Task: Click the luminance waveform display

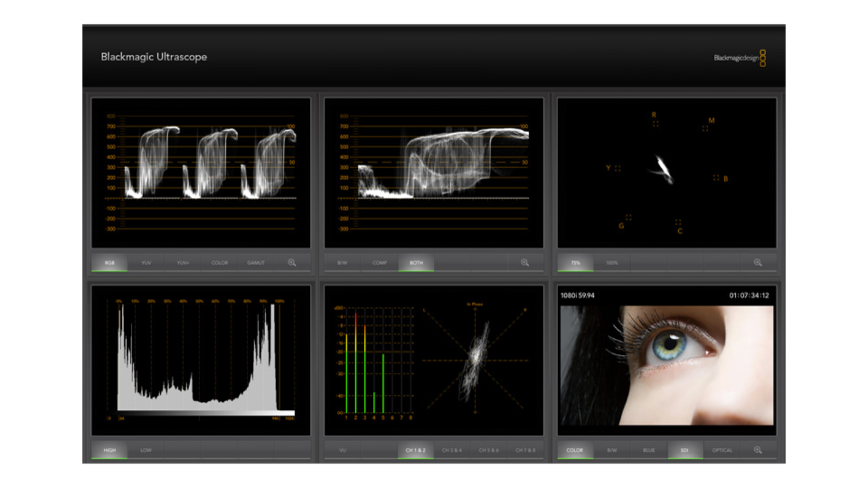Action: coord(434,173)
